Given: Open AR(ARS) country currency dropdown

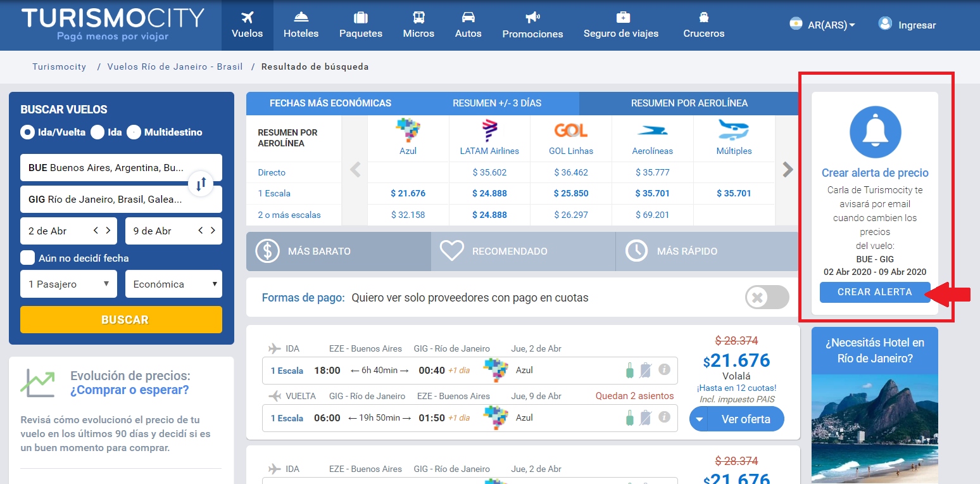Looking at the screenshot, I should click(822, 25).
